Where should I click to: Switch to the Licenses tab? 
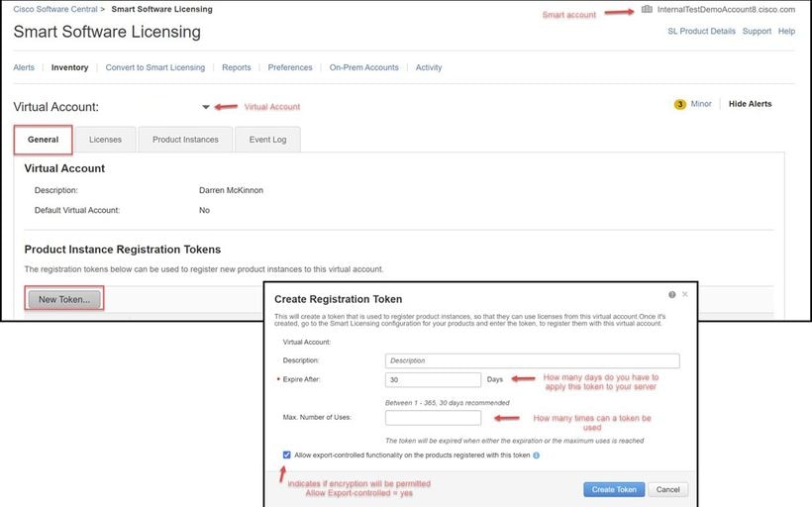pos(105,140)
